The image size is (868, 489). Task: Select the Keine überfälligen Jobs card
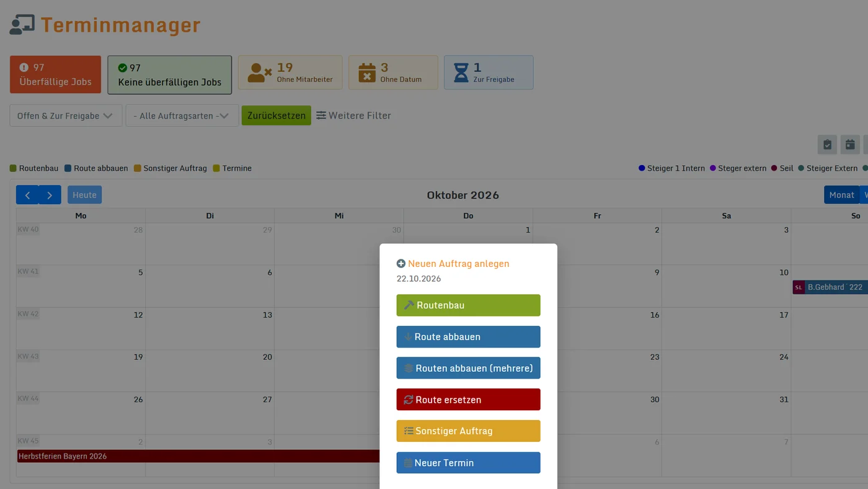tap(170, 74)
